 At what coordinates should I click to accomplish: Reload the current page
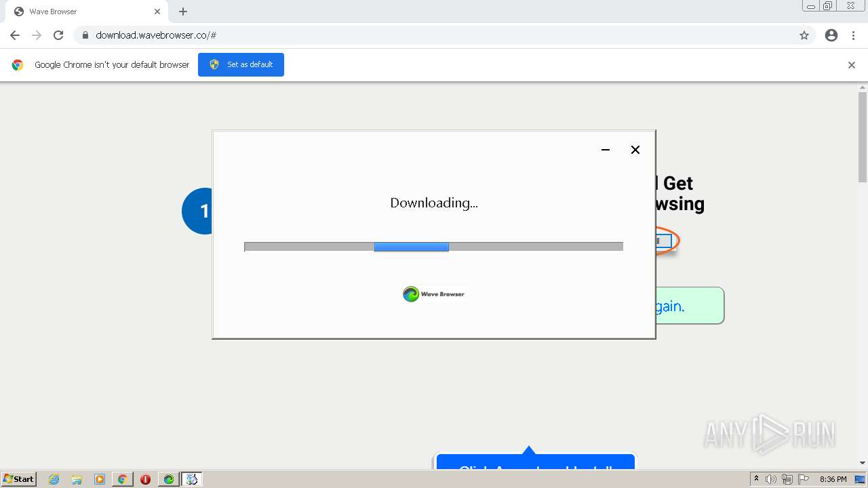[58, 35]
